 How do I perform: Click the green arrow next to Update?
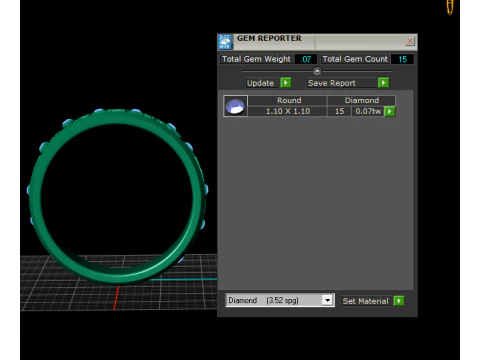(x=286, y=83)
